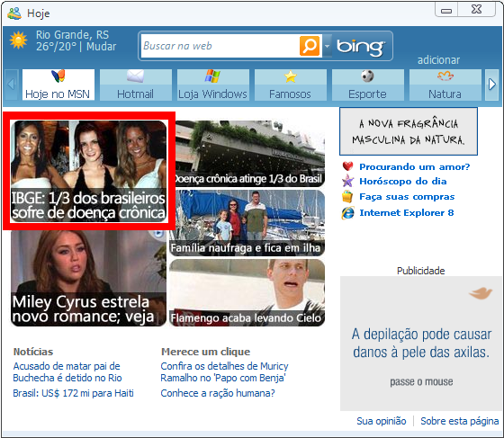The height and width of the screenshot is (438, 504).
Task: Click the depilação advertisement panel
Action: coord(421,344)
